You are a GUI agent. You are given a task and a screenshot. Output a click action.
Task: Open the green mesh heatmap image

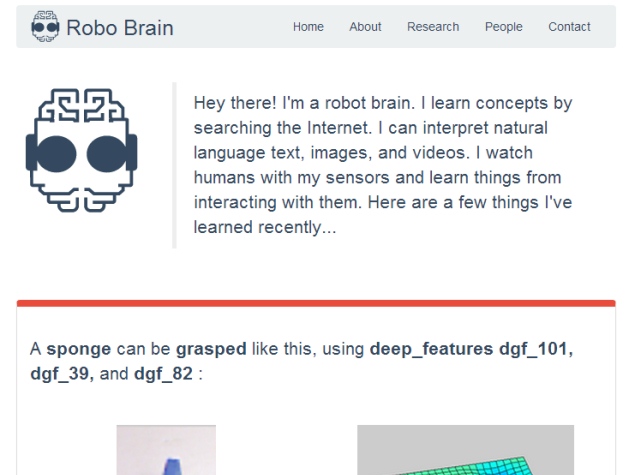465,450
